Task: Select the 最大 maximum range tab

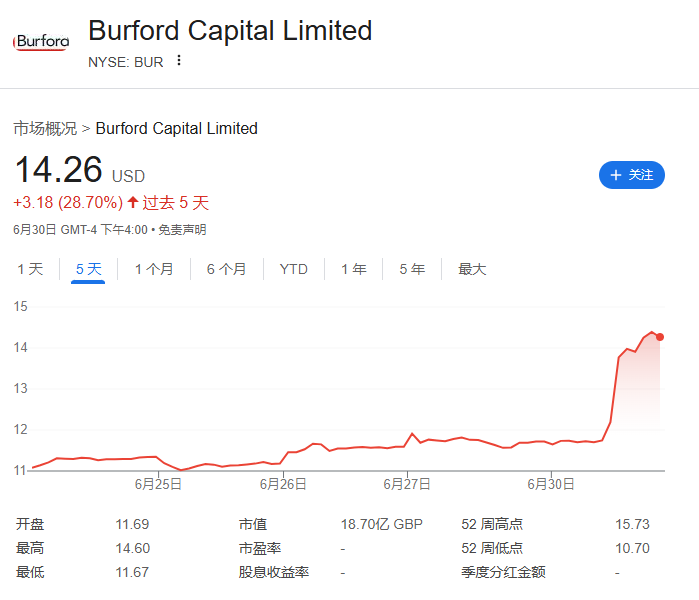Action: (x=472, y=269)
